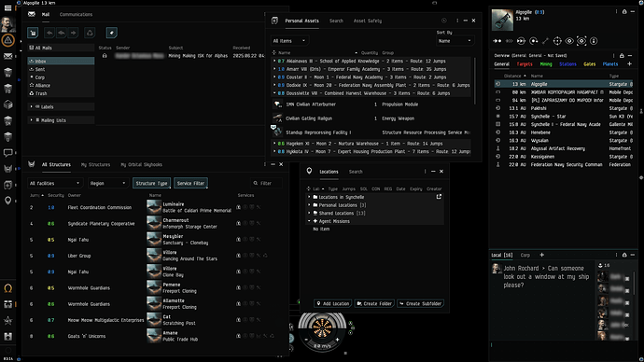Click the label tag icon in Mail toolbar

point(111,33)
